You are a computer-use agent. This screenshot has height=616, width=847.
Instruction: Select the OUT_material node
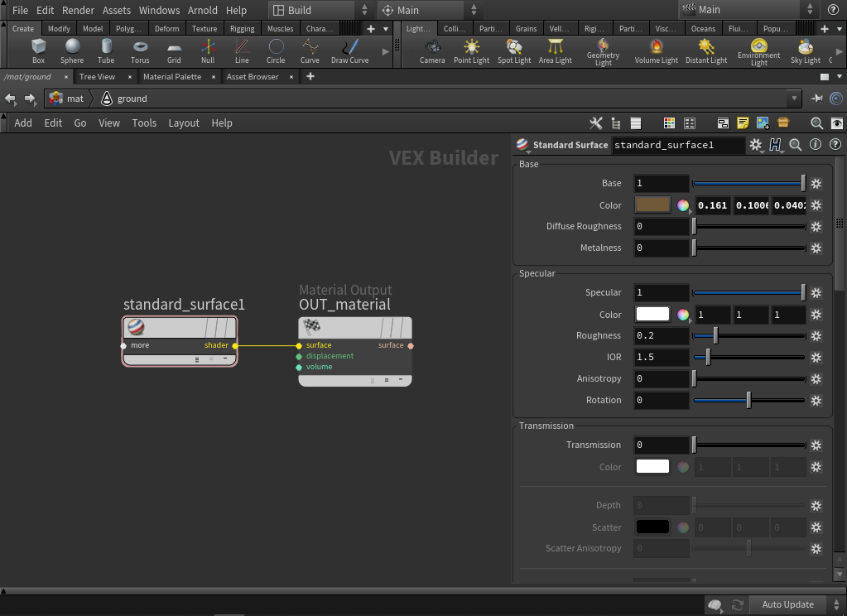(x=355, y=351)
